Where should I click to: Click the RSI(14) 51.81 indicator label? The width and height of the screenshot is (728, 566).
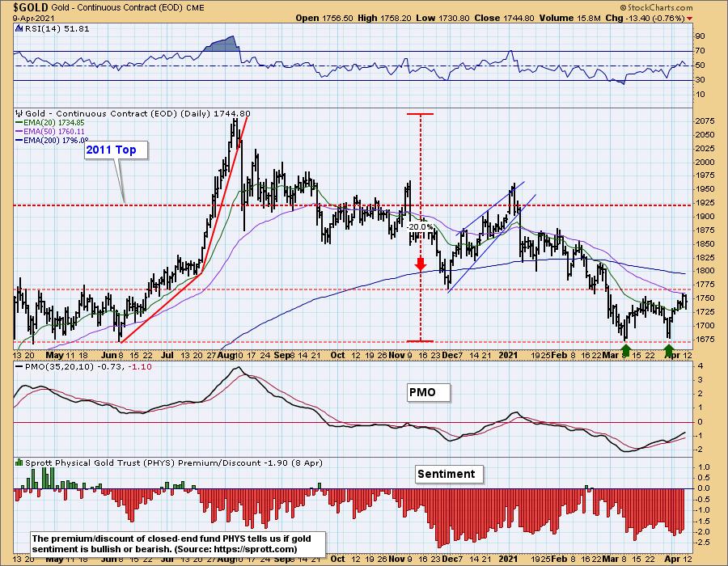57,28
